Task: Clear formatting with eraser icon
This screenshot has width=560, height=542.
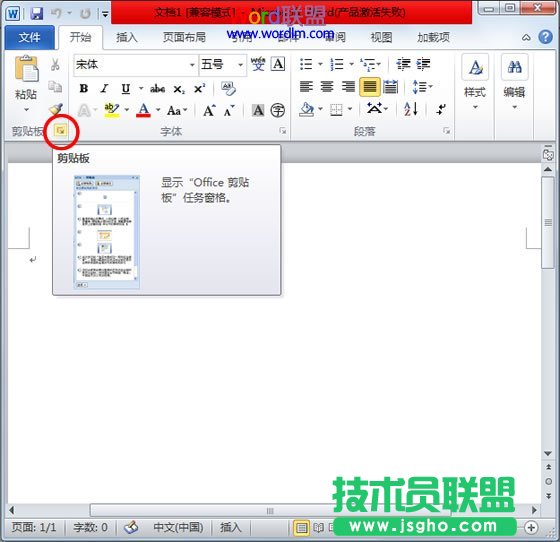Action: 228,89
